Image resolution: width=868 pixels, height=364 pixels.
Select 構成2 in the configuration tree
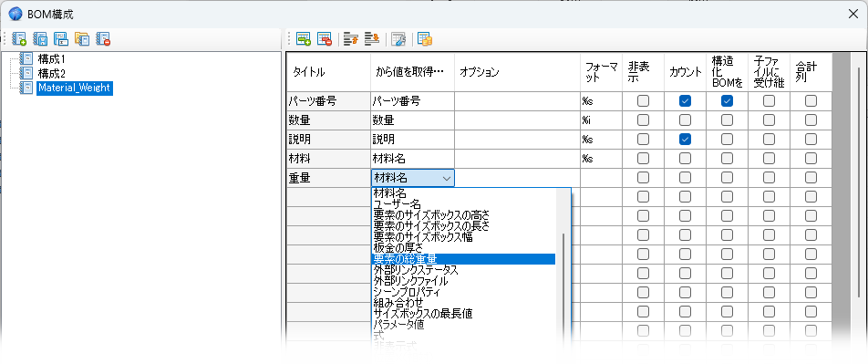click(52, 73)
